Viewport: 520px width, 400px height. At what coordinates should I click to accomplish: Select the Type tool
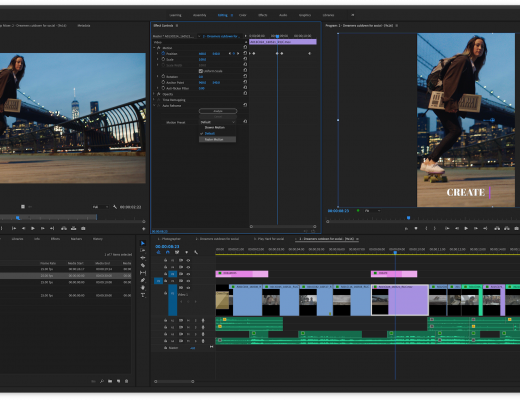[143, 295]
